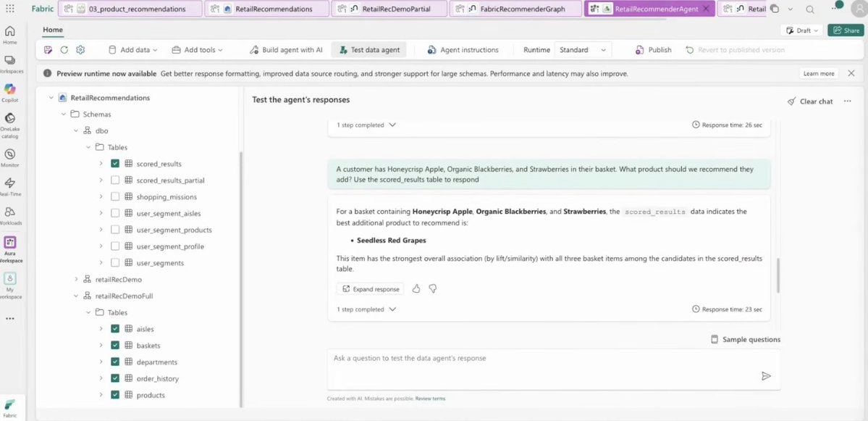Focus the ask a question input box
The image size is (868, 421).
[554, 370]
